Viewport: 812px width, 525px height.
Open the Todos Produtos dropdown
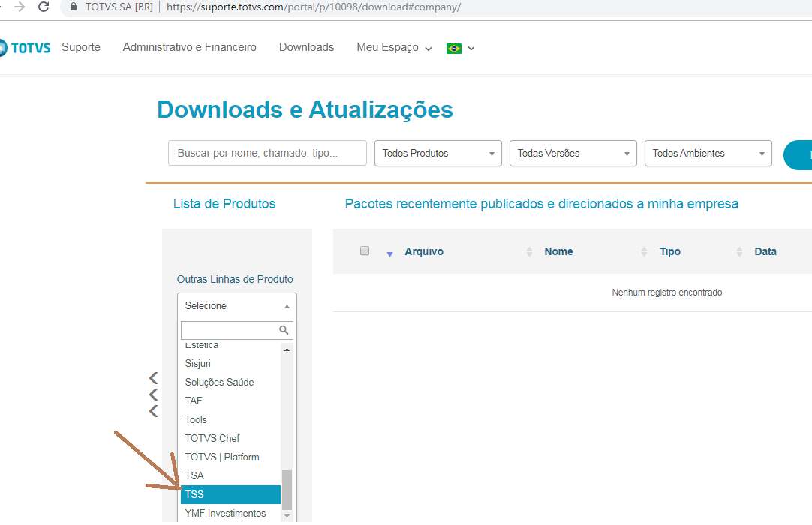[x=438, y=153]
